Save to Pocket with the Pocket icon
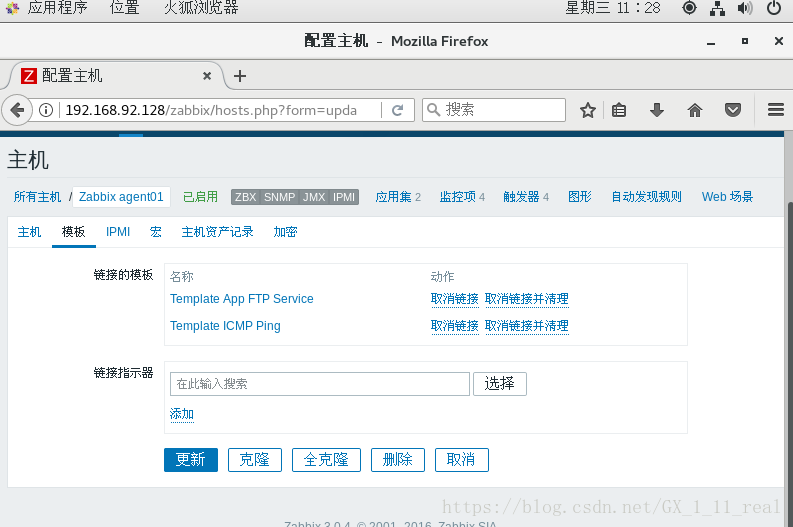The width and height of the screenshot is (793, 527). [x=733, y=110]
